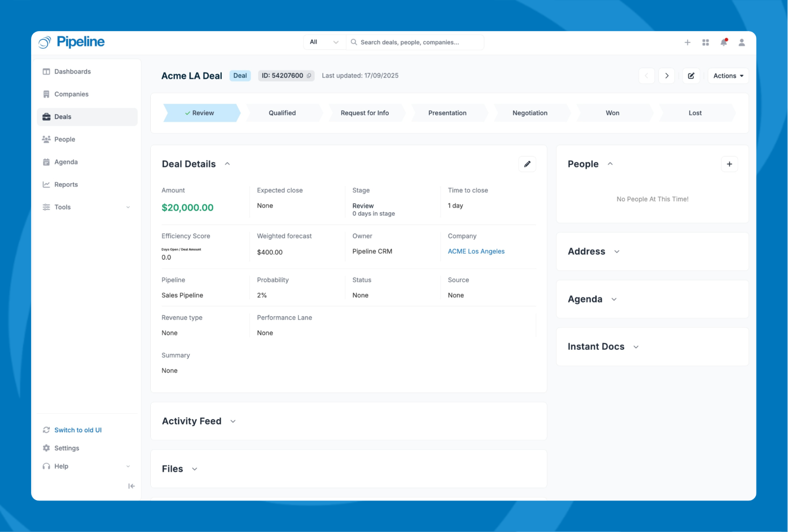Collapse the Deal Details section
The image size is (788, 532).
pyautogui.click(x=227, y=164)
